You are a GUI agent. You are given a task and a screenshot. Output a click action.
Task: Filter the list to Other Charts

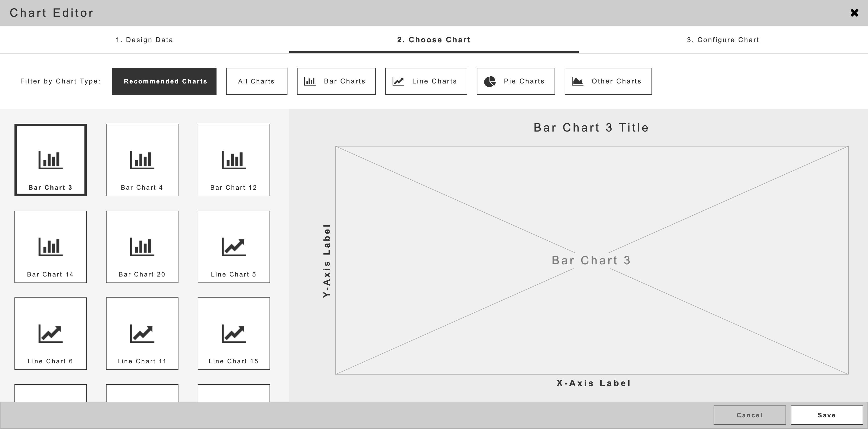pos(608,81)
